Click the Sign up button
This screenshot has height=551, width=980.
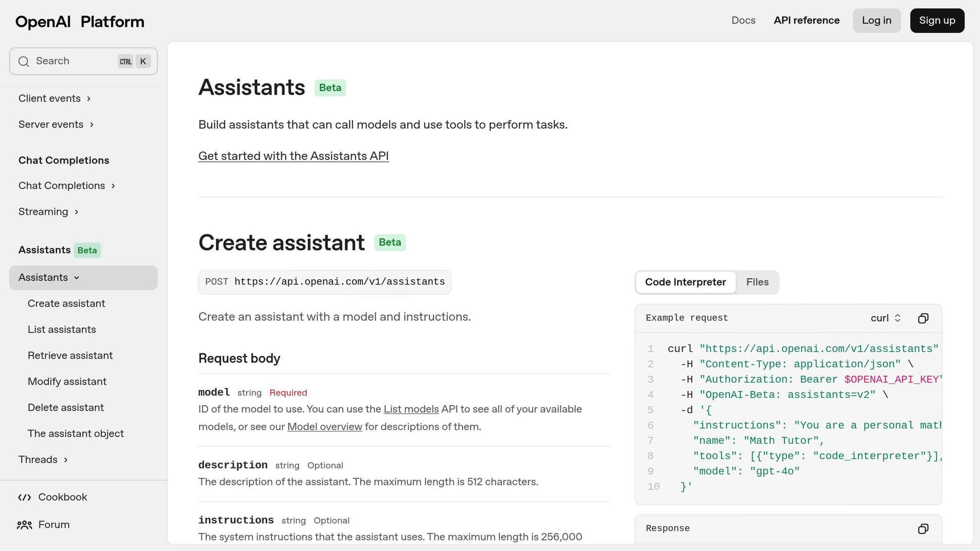(x=937, y=21)
